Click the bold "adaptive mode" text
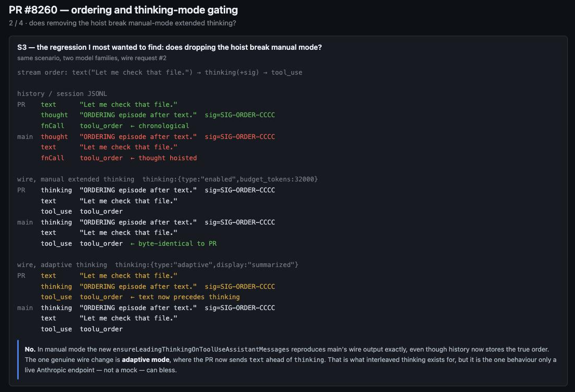Screen dimensions: 575x392 pos(146,360)
